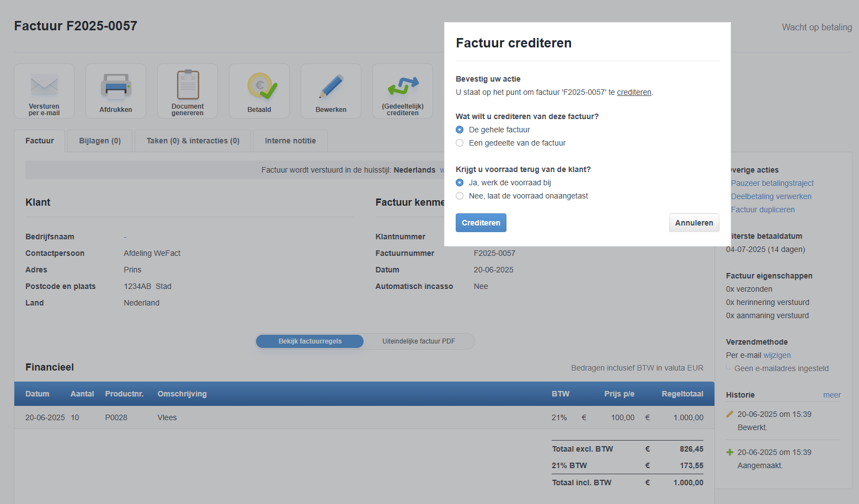859x504 pixels.
Task: Select 'Ja, werk de voorraad bij' option
Action: tap(460, 183)
